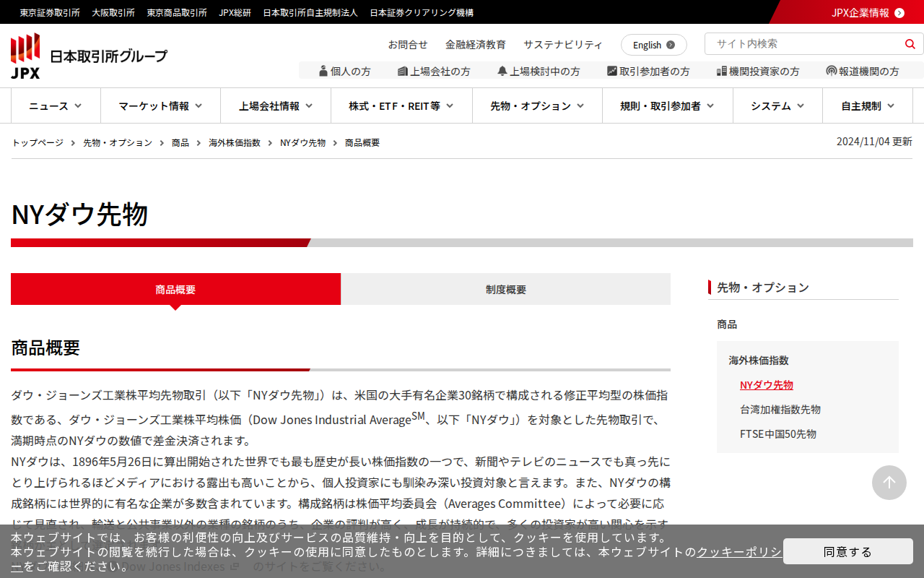
Task: Go to トップページ in the breadcrumb
Action: tap(38, 142)
